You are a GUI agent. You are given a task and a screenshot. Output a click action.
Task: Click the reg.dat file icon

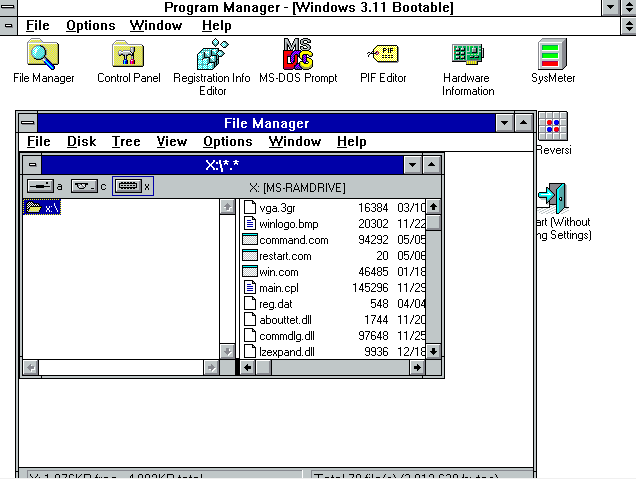(x=250, y=303)
